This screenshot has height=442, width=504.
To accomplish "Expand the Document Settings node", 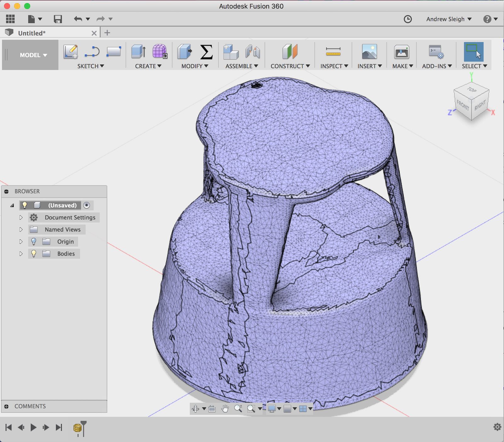I will coord(21,217).
